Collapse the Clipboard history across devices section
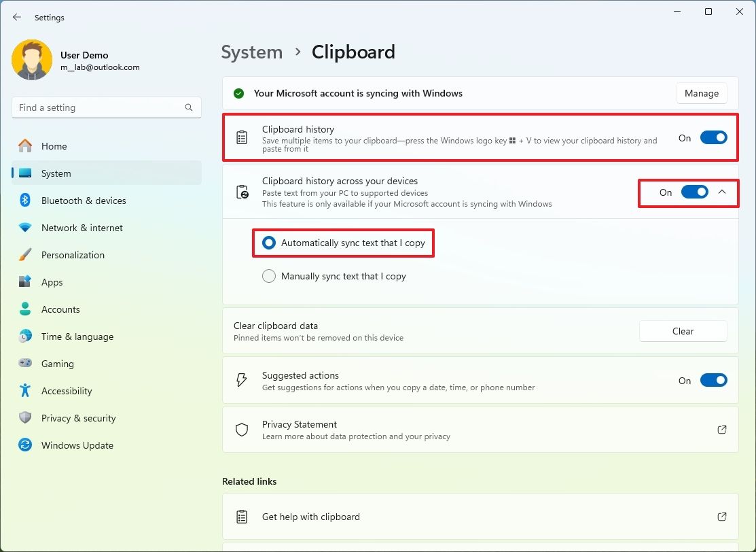The image size is (756, 552). 722,192
